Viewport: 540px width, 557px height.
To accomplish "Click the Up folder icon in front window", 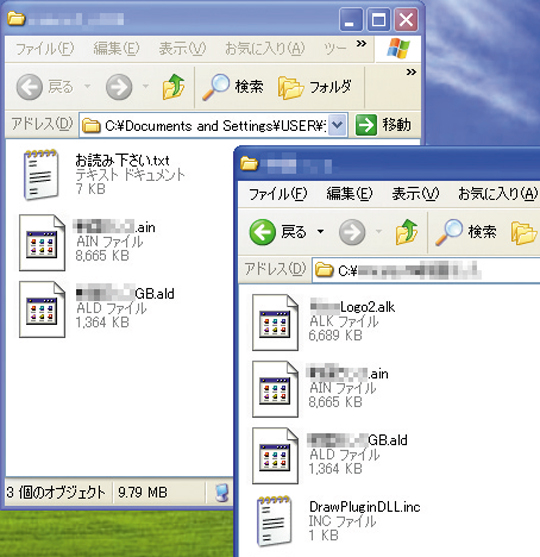I will tap(406, 232).
